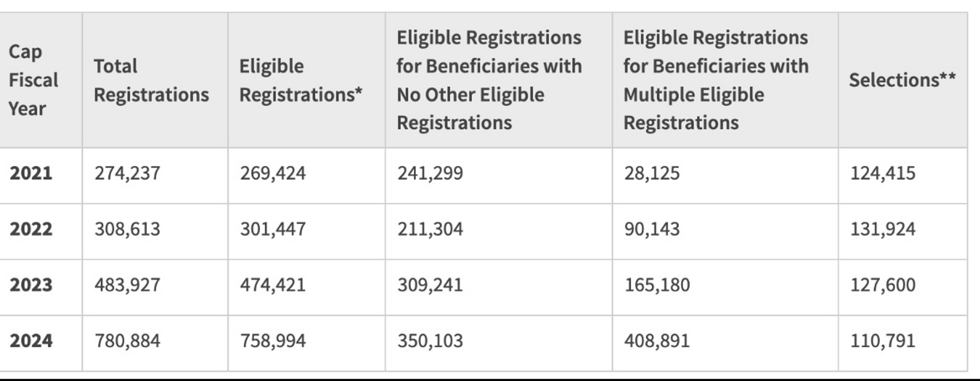Click the 110,791 selections cell
The height and width of the screenshot is (381, 980).
[882, 341]
